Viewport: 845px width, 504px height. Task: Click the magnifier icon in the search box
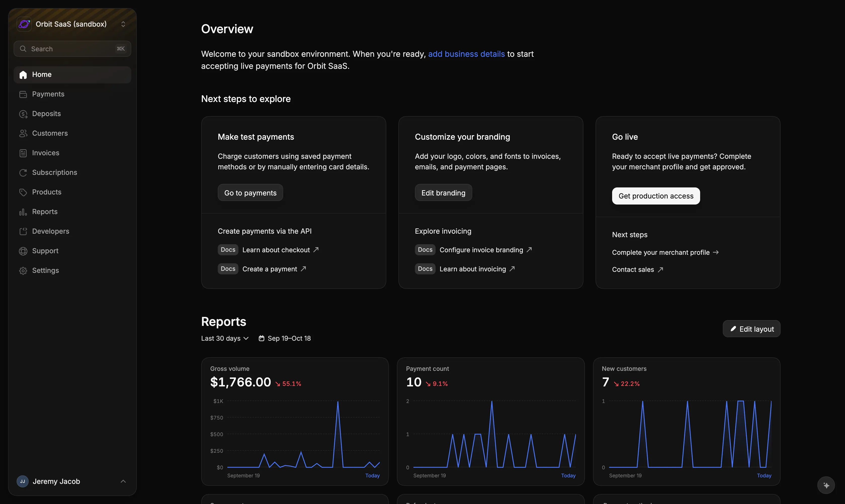[23, 49]
